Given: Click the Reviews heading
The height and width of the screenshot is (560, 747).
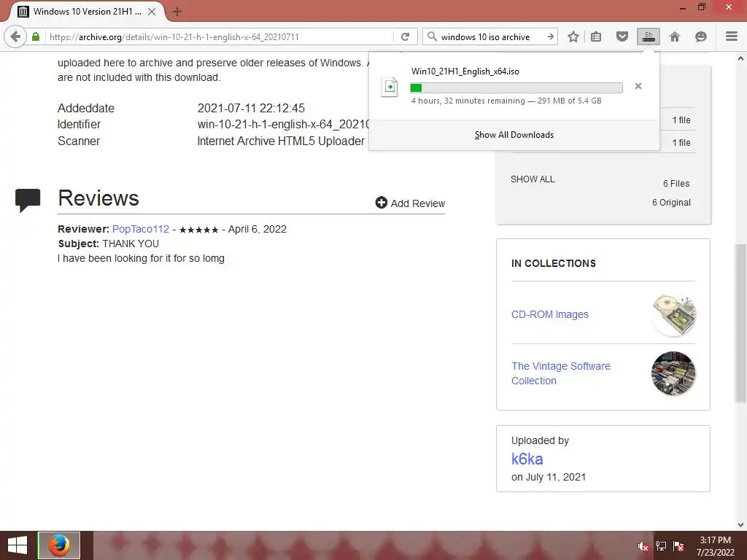Looking at the screenshot, I should [x=98, y=198].
